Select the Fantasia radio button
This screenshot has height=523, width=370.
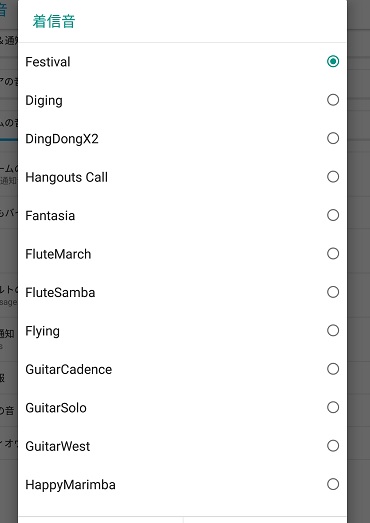tap(333, 215)
